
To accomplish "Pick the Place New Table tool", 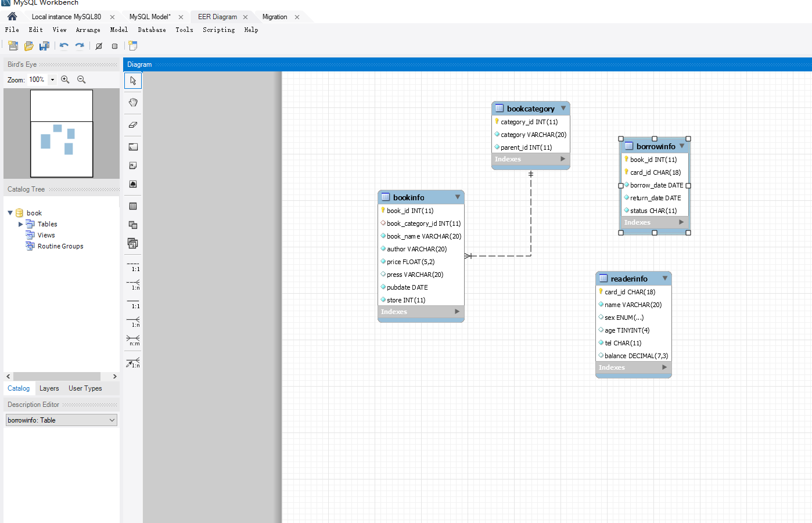I will 133,206.
